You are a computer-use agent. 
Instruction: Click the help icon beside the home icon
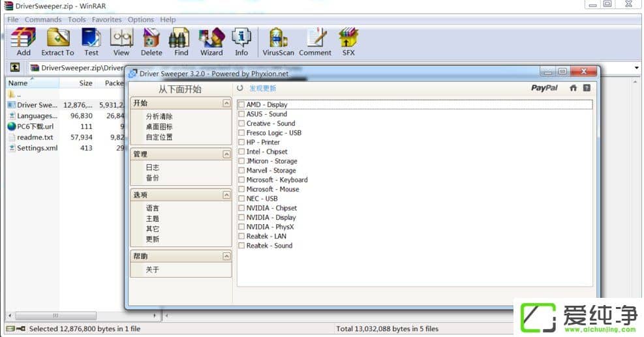tap(587, 88)
